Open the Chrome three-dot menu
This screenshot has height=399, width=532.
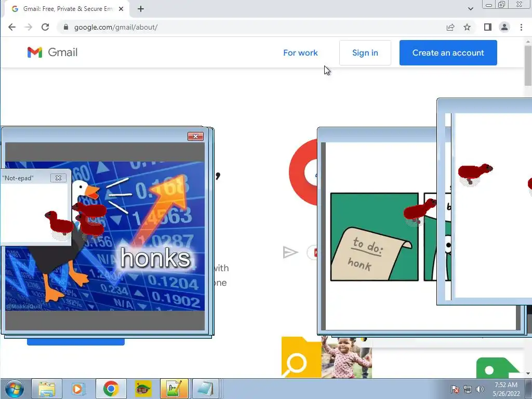pyautogui.click(x=521, y=27)
